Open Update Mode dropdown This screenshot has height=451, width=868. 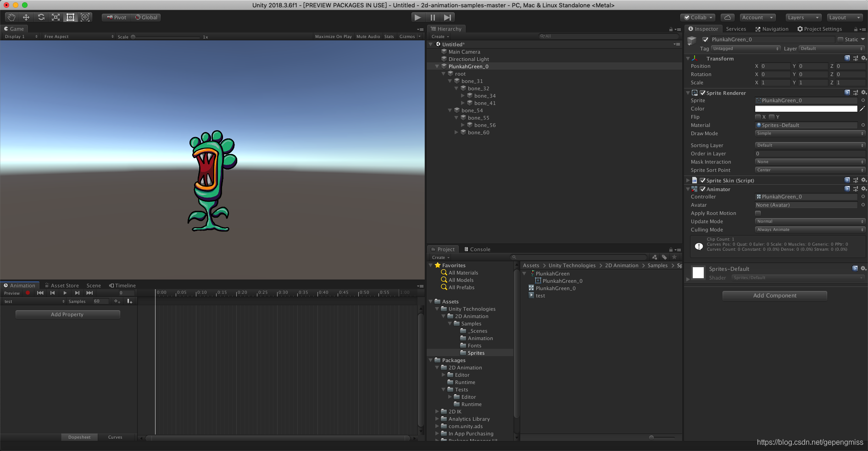click(810, 221)
